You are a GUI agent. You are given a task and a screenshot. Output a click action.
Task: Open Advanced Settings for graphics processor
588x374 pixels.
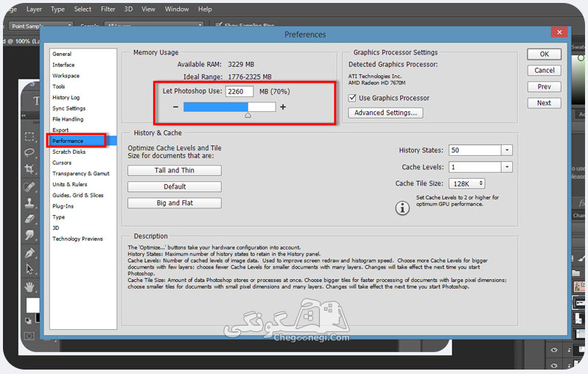point(385,113)
